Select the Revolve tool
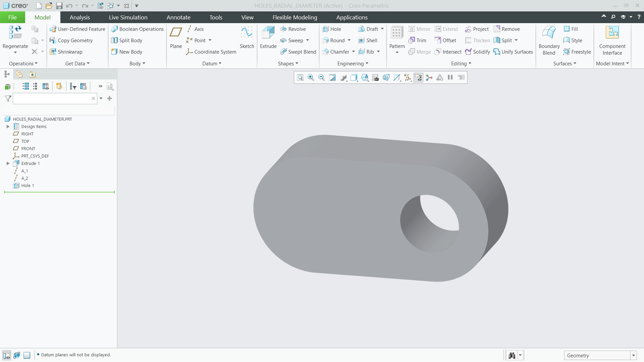 [293, 29]
